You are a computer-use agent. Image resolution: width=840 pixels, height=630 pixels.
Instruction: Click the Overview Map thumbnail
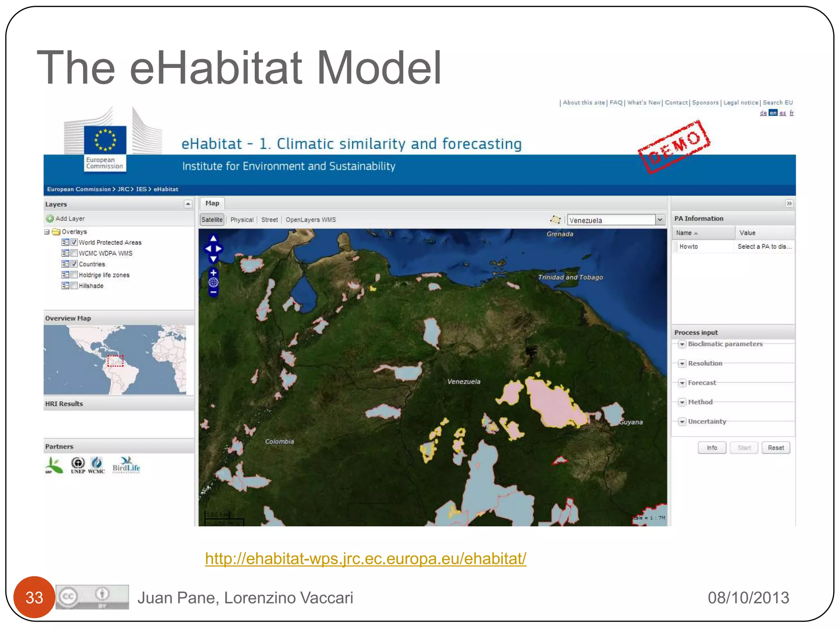point(115,360)
